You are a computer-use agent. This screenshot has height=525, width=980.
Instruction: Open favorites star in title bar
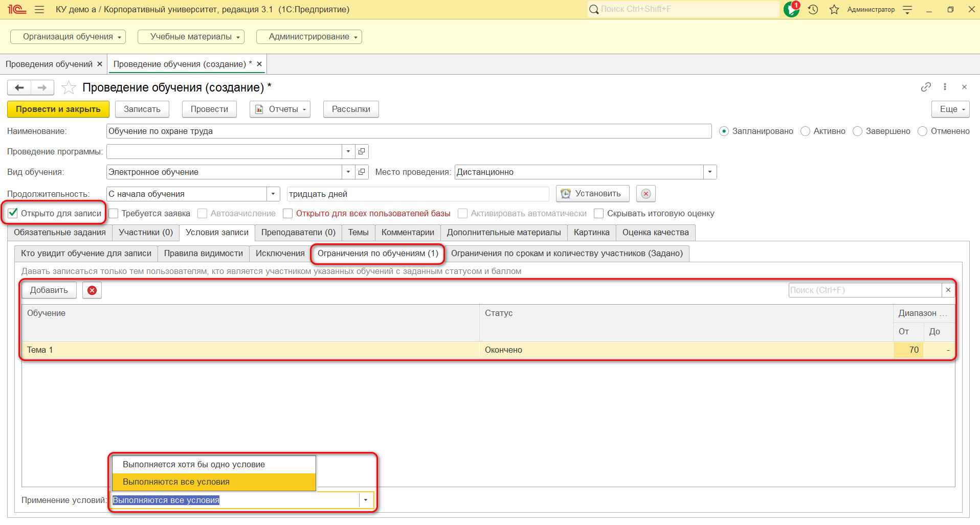[834, 9]
